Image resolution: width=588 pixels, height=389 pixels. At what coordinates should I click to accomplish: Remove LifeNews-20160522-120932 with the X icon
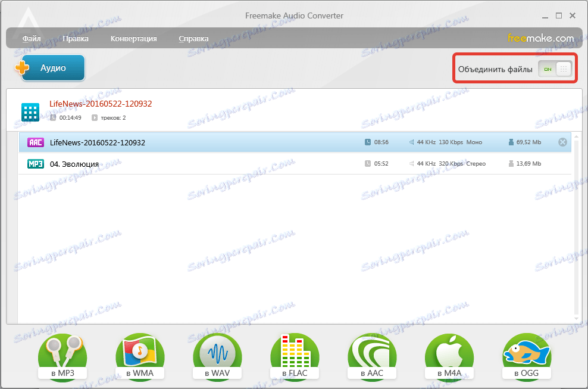[562, 142]
